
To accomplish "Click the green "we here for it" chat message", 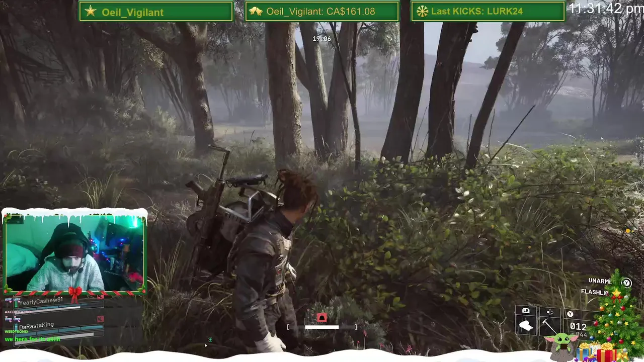I will pyautogui.click(x=33, y=339).
